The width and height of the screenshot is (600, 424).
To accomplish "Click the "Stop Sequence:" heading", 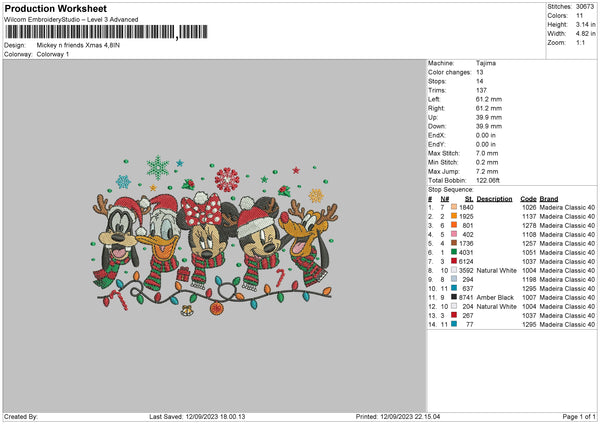I will point(451,189).
